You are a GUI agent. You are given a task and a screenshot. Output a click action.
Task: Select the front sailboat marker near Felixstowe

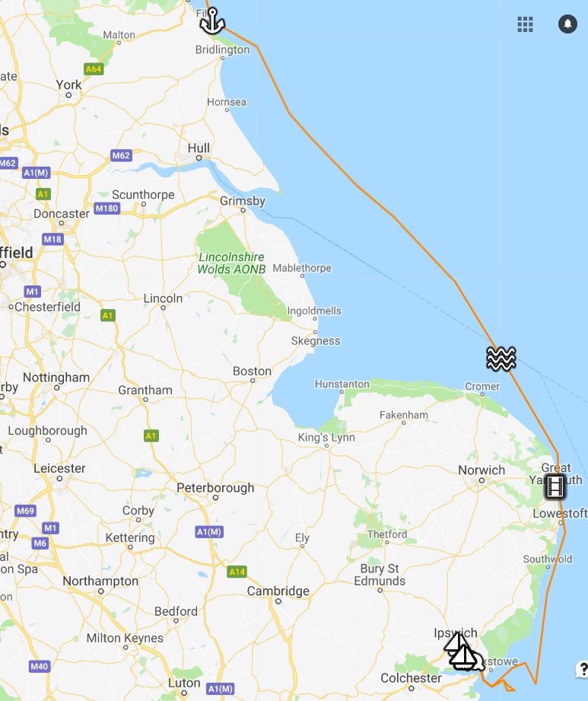[x=466, y=658]
